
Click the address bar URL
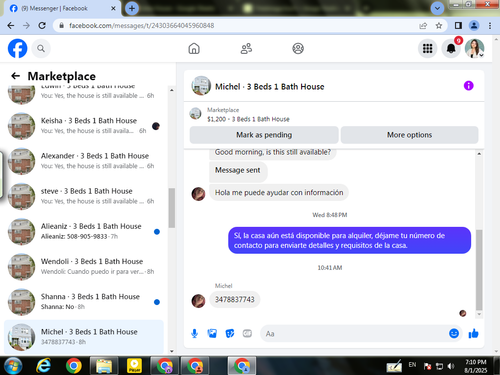[x=142, y=26]
